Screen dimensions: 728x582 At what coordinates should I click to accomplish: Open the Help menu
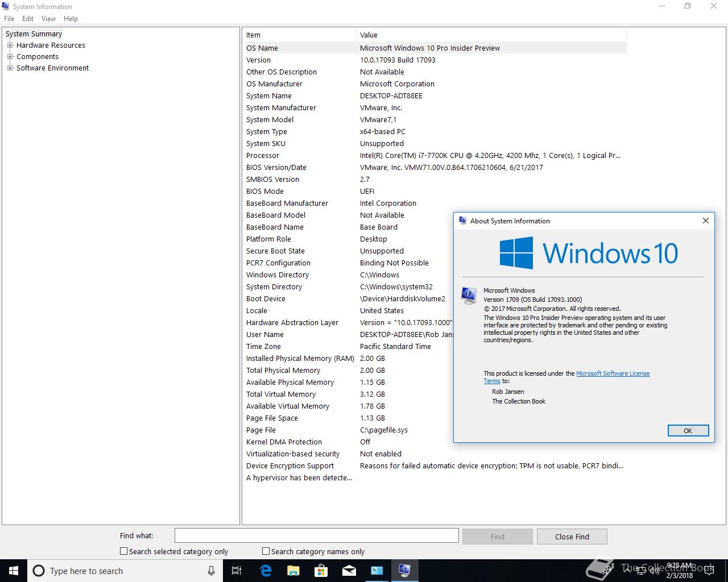click(71, 19)
